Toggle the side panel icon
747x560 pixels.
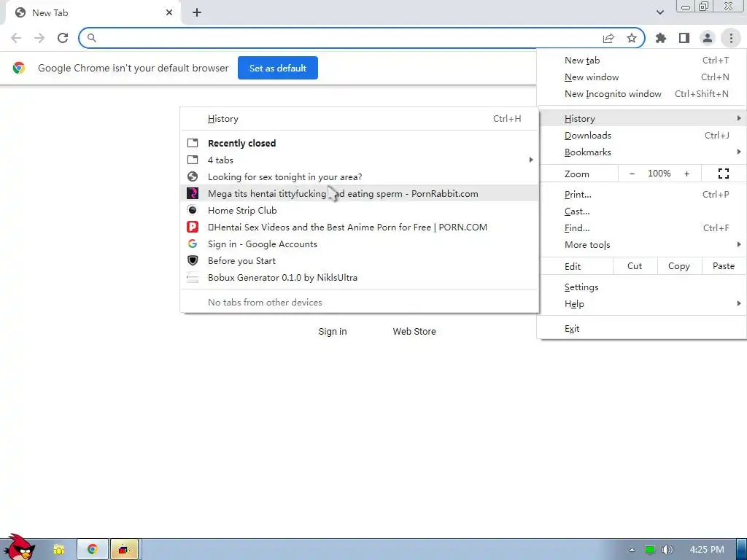point(684,38)
